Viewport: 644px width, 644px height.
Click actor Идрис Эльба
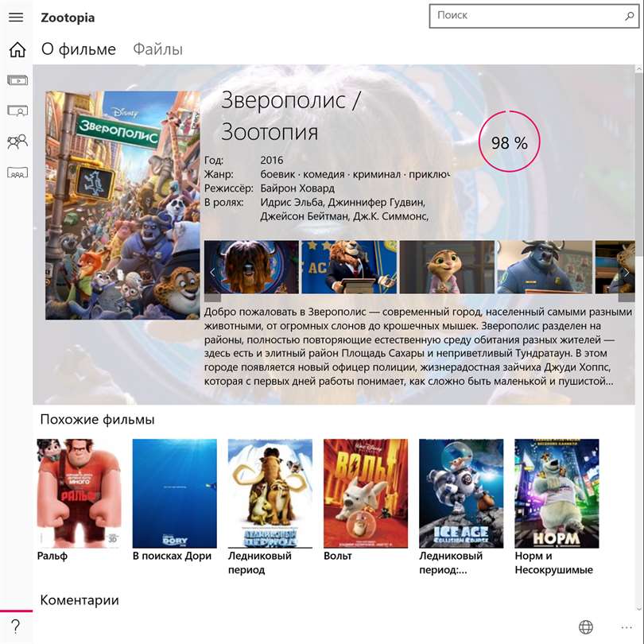click(x=292, y=202)
